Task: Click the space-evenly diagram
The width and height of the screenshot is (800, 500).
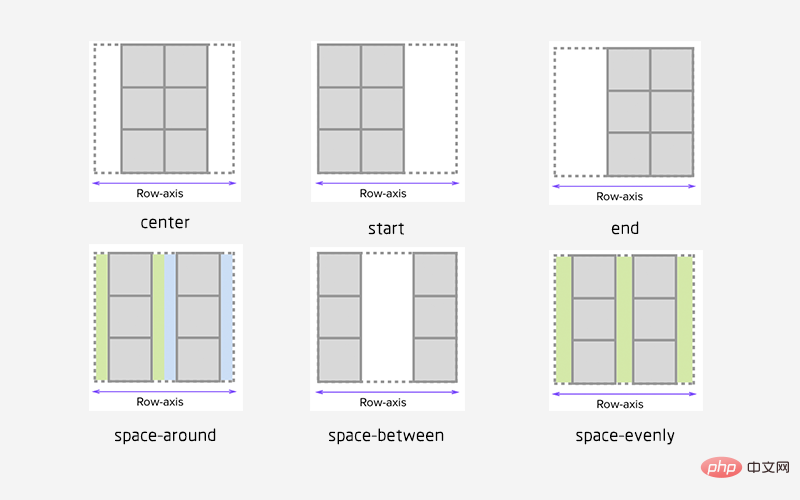Action: [626, 331]
